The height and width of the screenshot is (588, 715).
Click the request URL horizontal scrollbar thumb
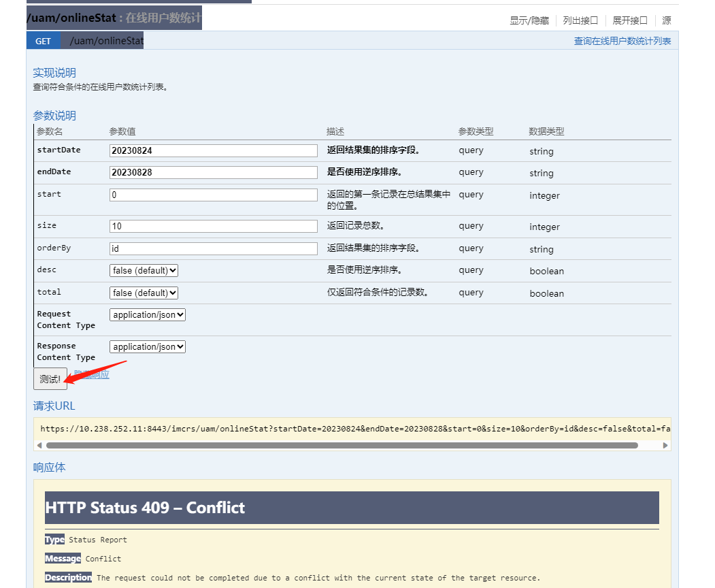[342, 445]
